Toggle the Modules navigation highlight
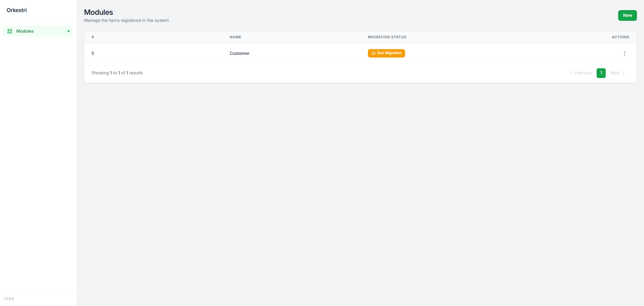This screenshot has width=644, height=306. pos(38,31)
